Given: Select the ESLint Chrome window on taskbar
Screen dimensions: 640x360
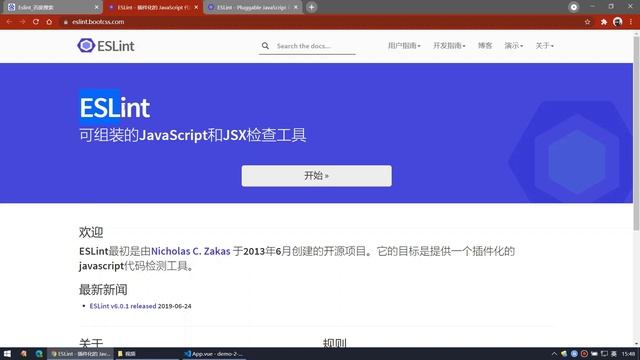Looking at the screenshot, I should [81, 353].
